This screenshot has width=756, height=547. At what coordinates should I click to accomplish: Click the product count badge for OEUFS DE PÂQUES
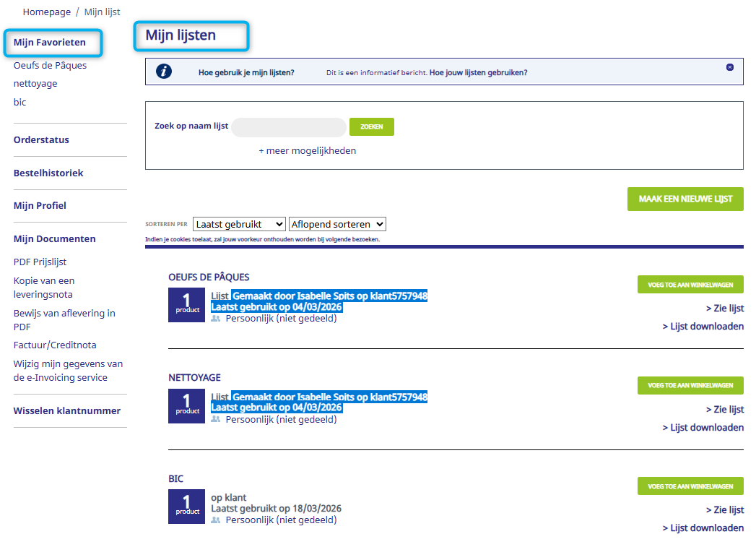click(x=186, y=305)
